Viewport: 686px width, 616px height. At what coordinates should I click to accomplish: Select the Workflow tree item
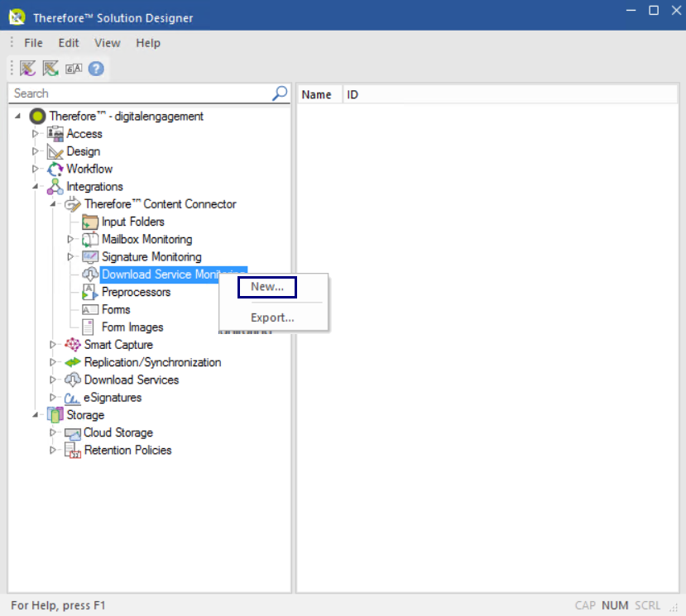click(x=89, y=169)
